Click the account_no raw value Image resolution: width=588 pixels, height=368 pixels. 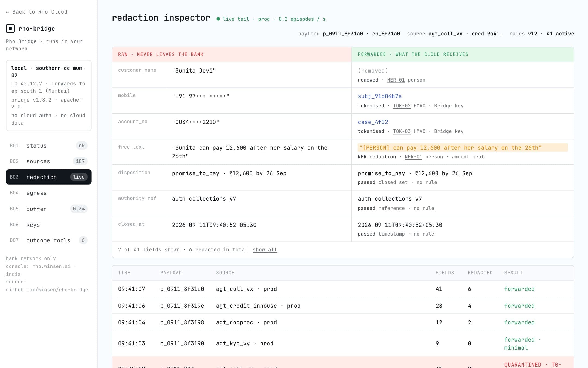point(195,122)
